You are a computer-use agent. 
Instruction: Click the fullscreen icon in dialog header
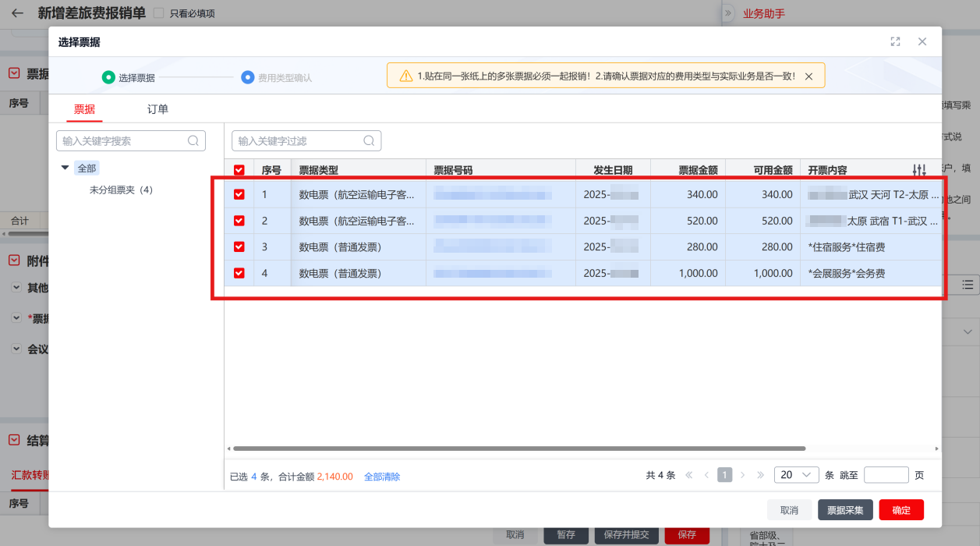(x=895, y=42)
